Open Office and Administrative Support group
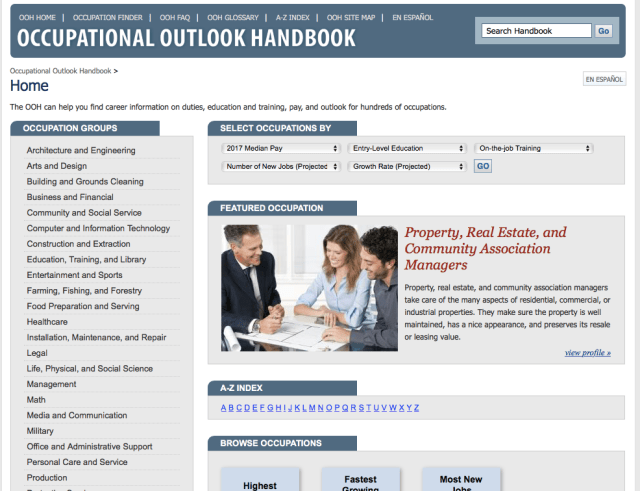The width and height of the screenshot is (640, 491). [x=89, y=447]
